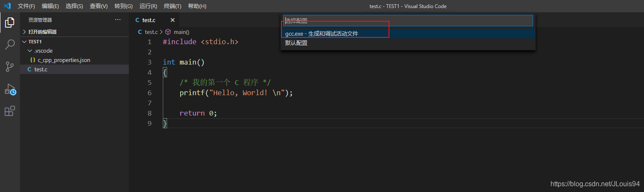Open the Search view in activity bar
This screenshot has height=192, width=644.
pos(10,45)
